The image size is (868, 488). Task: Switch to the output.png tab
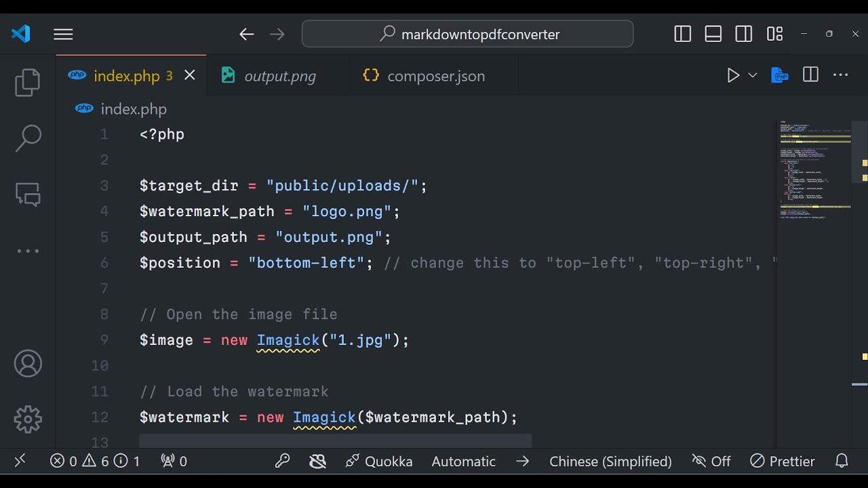(x=279, y=76)
